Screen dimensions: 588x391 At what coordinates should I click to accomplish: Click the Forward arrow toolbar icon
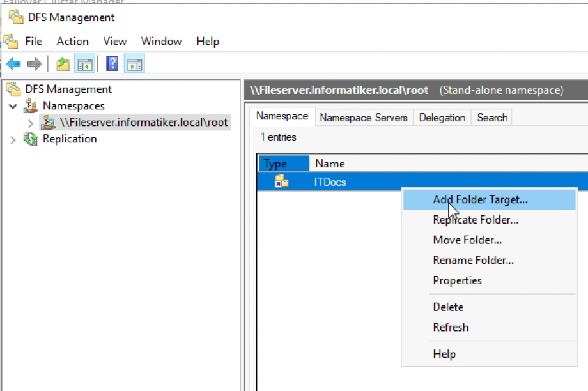(x=34, y=64)
